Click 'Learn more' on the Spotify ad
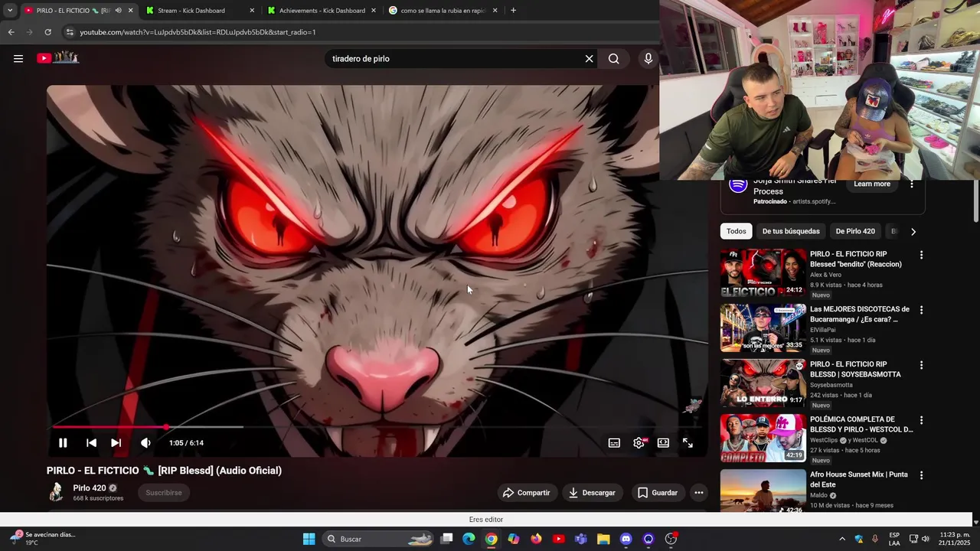Image resolution: width=980 pixels, height=551 pixels. (x=872, y=184)
